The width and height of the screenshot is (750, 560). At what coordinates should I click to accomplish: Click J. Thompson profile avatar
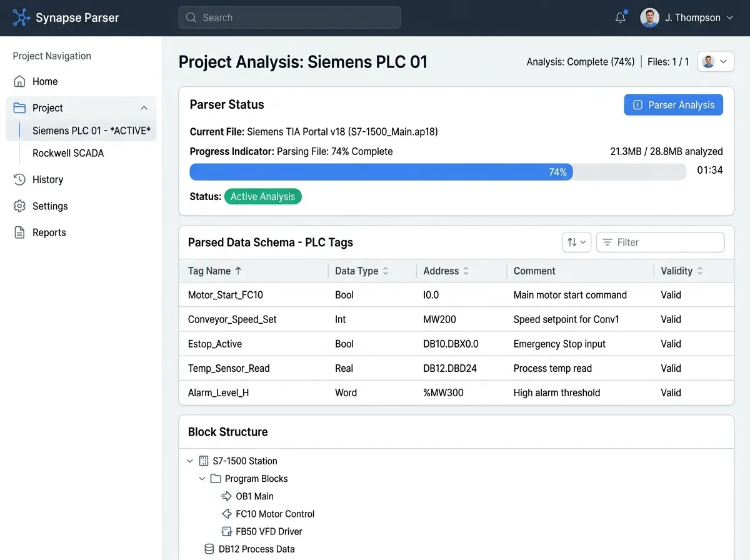click(x=649, y=17)
